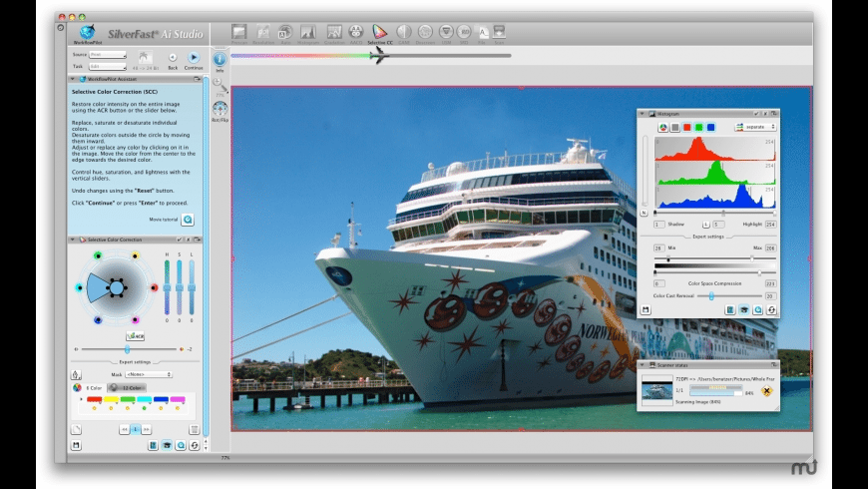Toggle the red channel in Histogram
This screenshot has width=868, height=489.
click(x=687, y=128)
